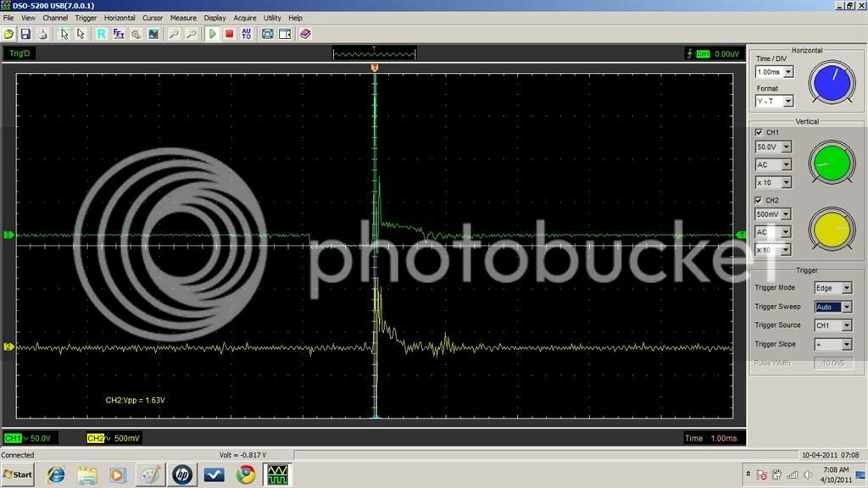Viewport: 868px width, 488px height.
Task: Open the Channel menu
Action: [55, 18]
